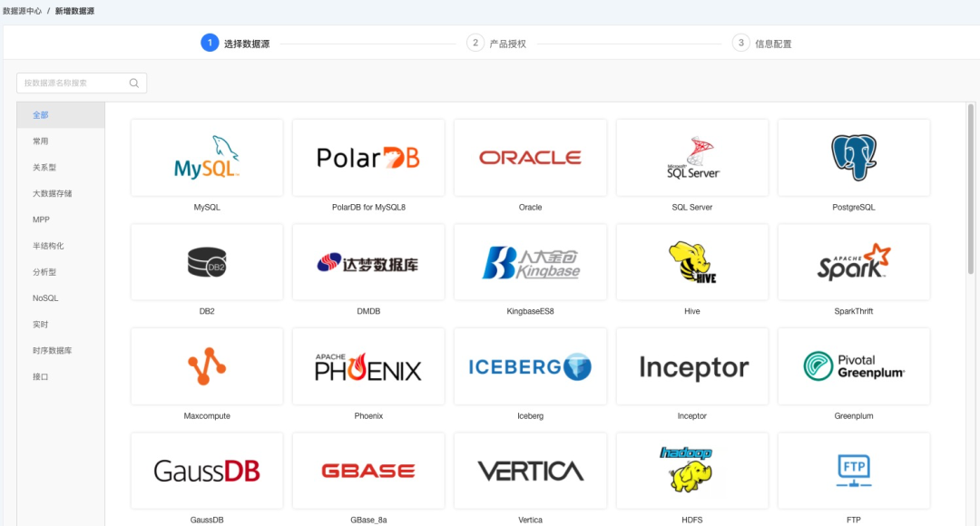Click the Oracle label below its logo
The image size is (980, 526).
[530, 208]
